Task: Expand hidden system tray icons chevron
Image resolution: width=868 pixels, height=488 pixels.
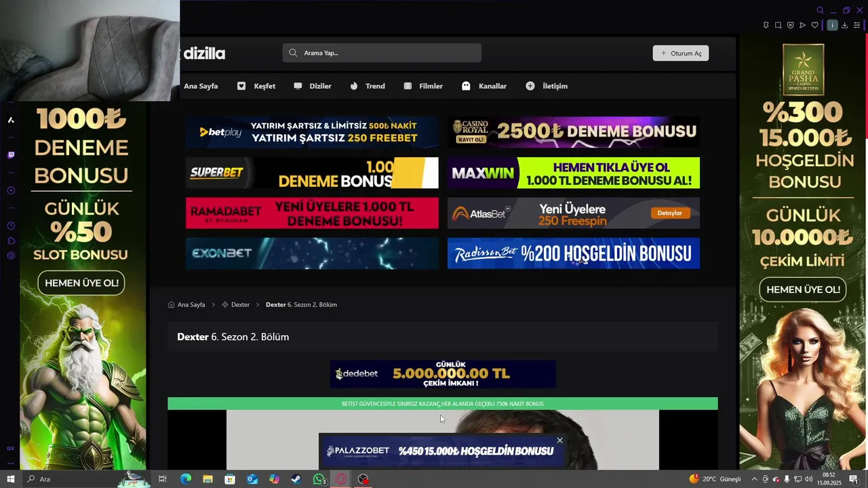Action: (754, 479)
